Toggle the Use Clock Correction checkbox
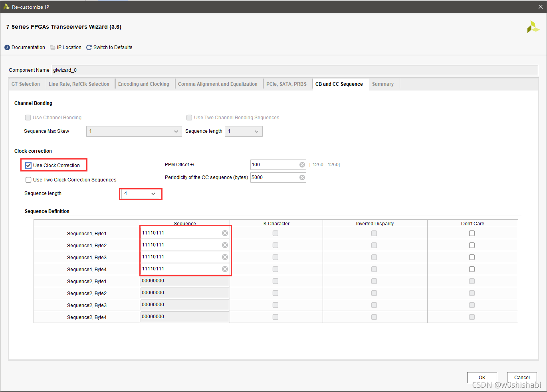The height and width of the screenshot is (392, 547). pyautogui.click(x=28, y=165)
